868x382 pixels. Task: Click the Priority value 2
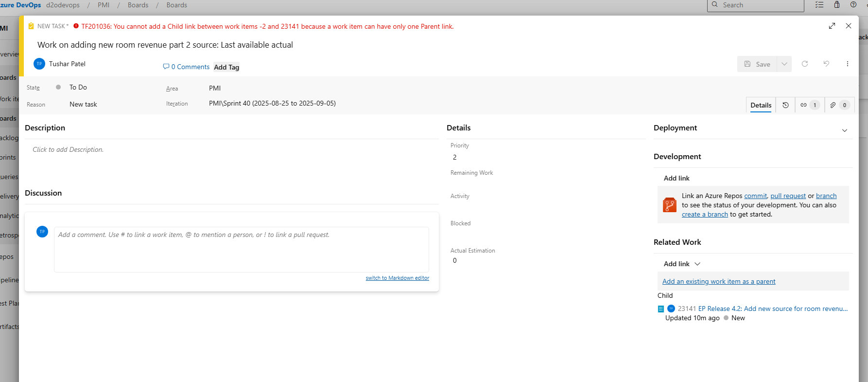pyautogui.click(x=455, y=157)
